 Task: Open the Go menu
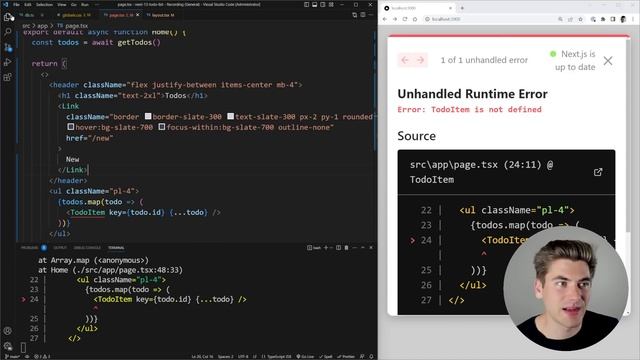[74, 4]
